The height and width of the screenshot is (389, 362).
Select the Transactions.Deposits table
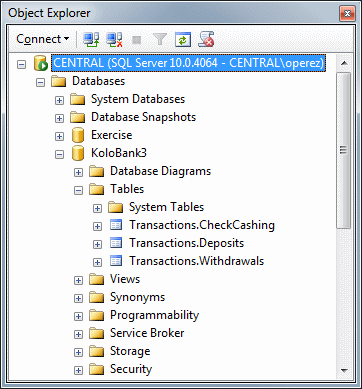[187, 243]
